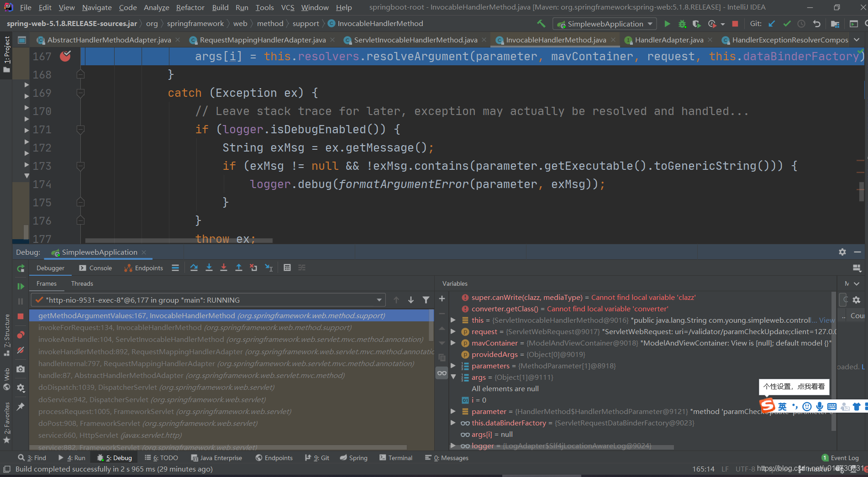Click Git show history clock icon
868x477 pixels.
(801, 24)
